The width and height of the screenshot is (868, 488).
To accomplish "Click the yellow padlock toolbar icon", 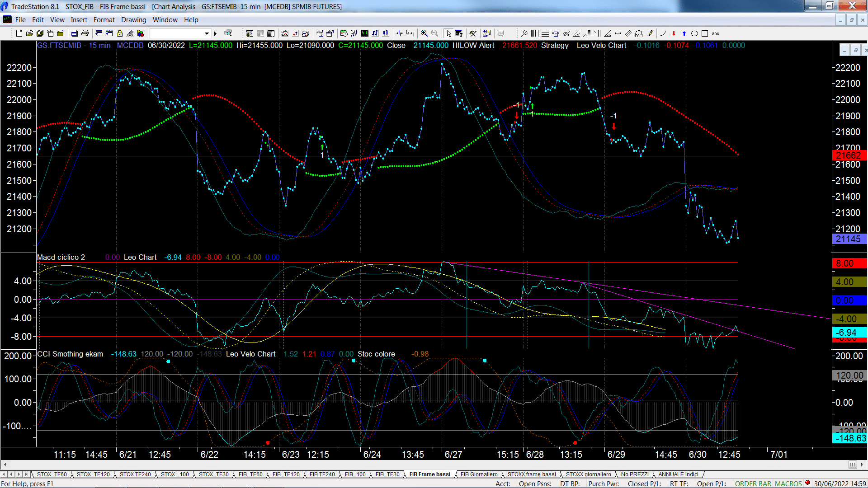I will point(120,33).
